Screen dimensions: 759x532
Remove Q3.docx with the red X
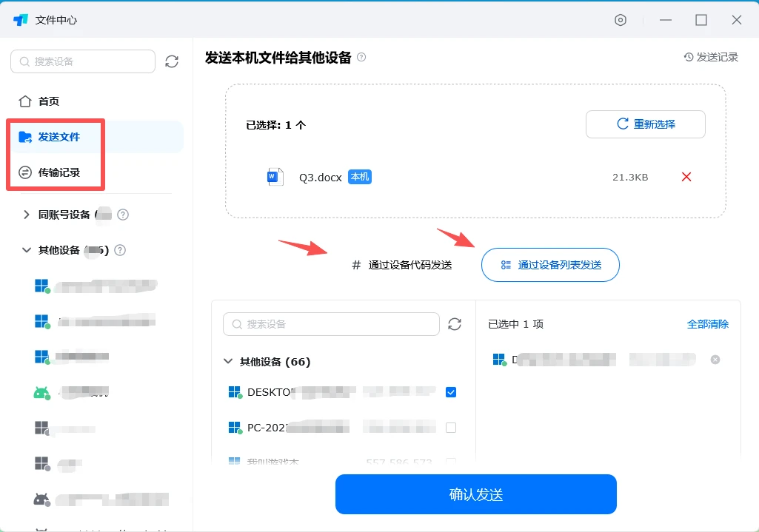tap(686, 177)
